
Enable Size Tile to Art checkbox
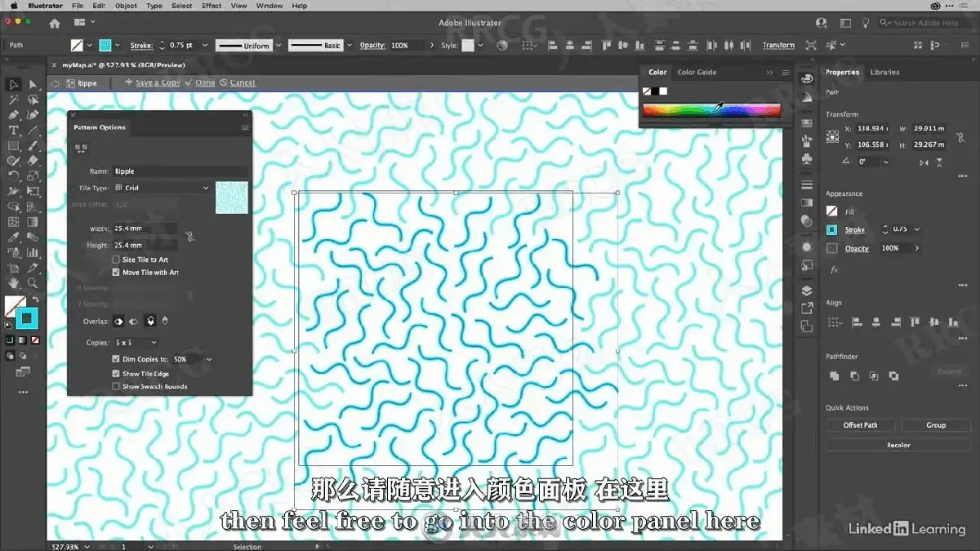click(x=115, y=260)
